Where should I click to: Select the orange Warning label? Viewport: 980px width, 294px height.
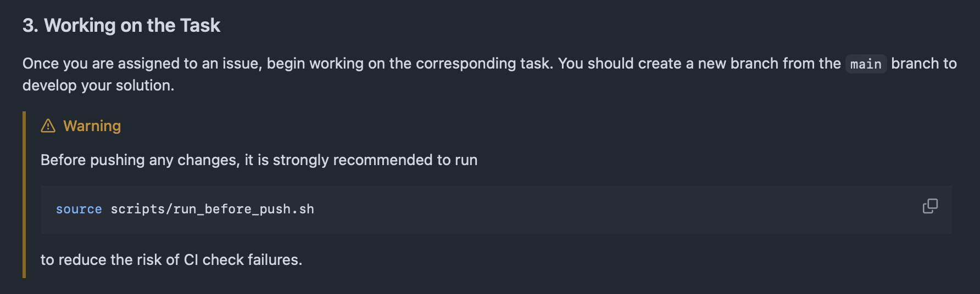point(92,126)
